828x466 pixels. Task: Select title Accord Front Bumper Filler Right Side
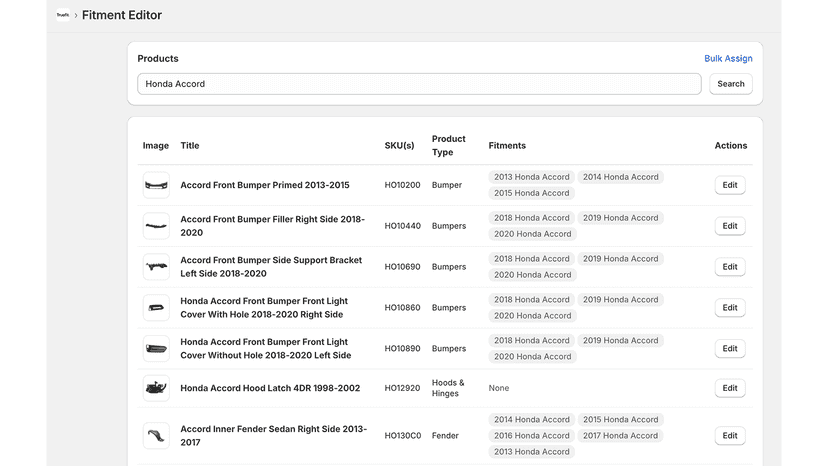(272, 226)
